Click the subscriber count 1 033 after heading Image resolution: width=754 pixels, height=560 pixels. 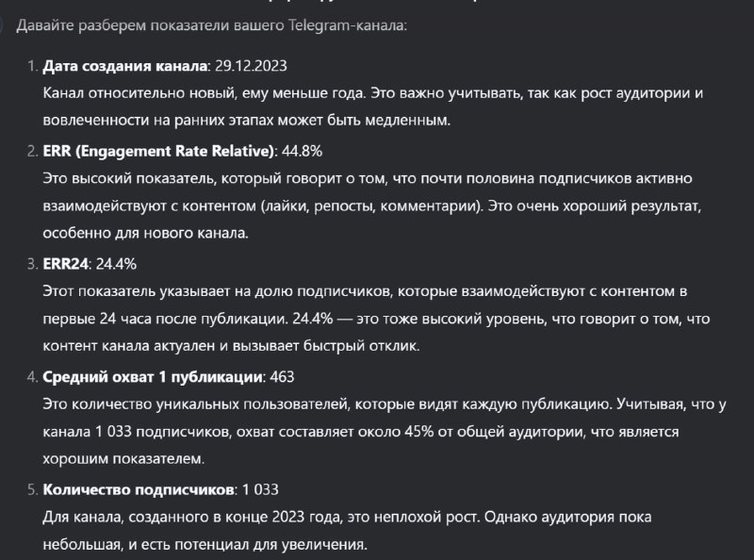[x=260, y=489]
